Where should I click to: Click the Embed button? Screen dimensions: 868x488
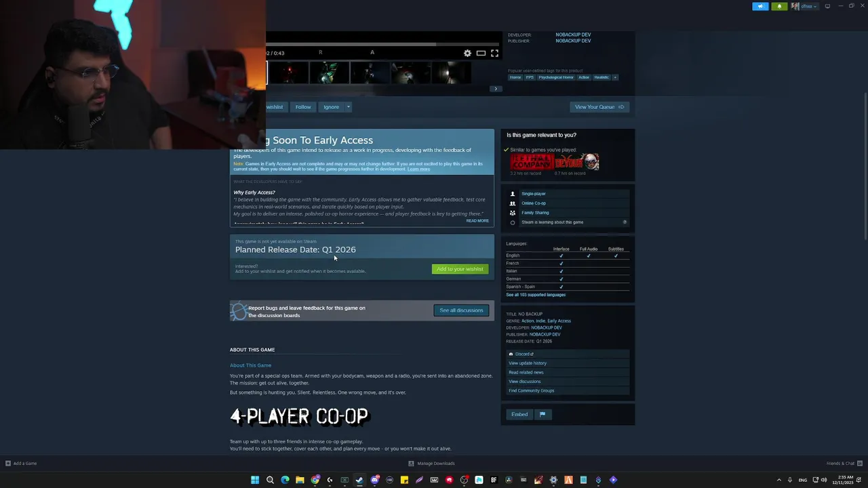[519, 414]
